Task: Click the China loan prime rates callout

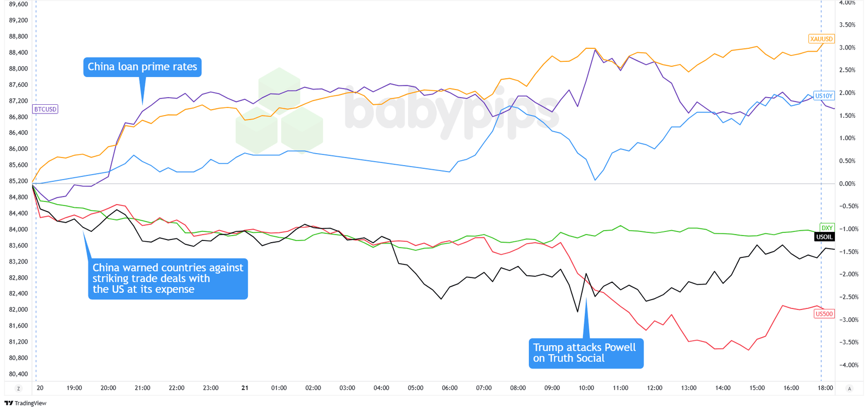Action: click(x=142, y=67)
